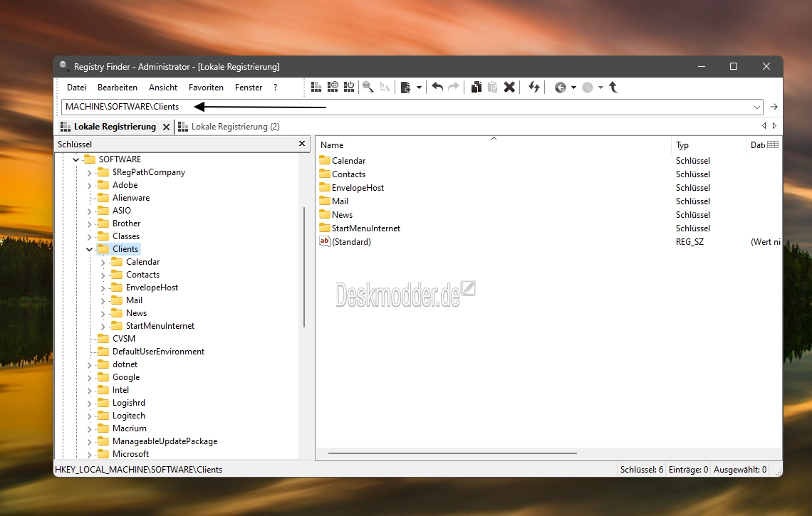Refresh the registry view
This screenshot has height=516, width=812.
[x=534, y=88]
